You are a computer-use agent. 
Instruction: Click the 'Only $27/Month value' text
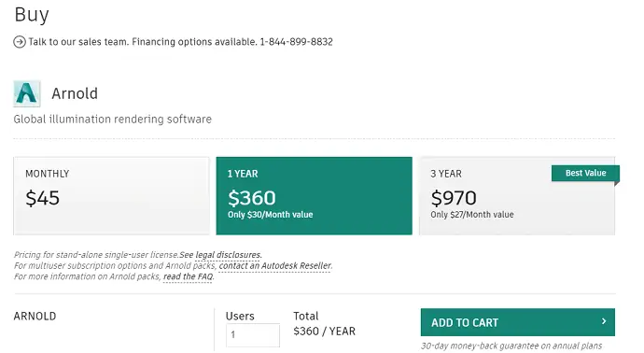click(472, 215)
